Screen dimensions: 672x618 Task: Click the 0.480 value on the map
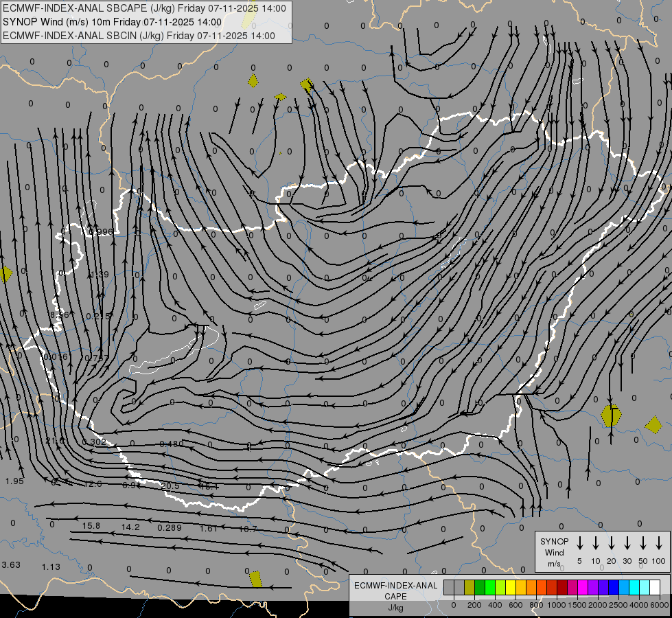coord(172,444)
